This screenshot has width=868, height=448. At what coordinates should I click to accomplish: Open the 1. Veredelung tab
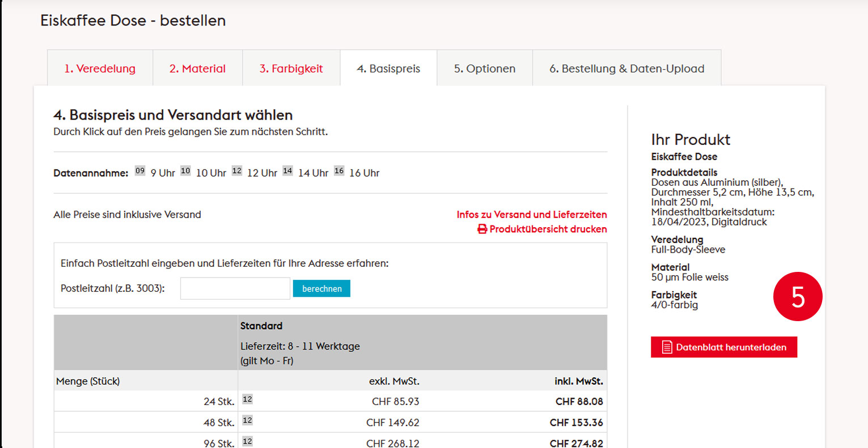(x=100, y=69)
